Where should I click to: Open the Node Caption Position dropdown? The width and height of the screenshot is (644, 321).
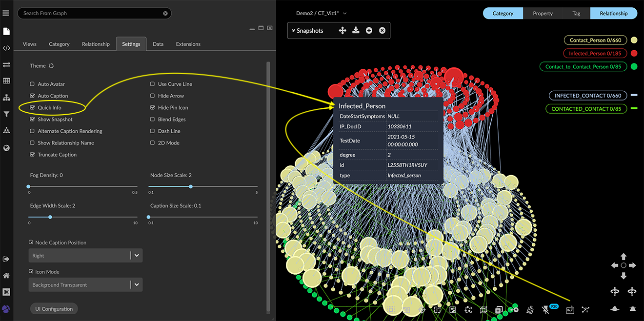point(85,256)
